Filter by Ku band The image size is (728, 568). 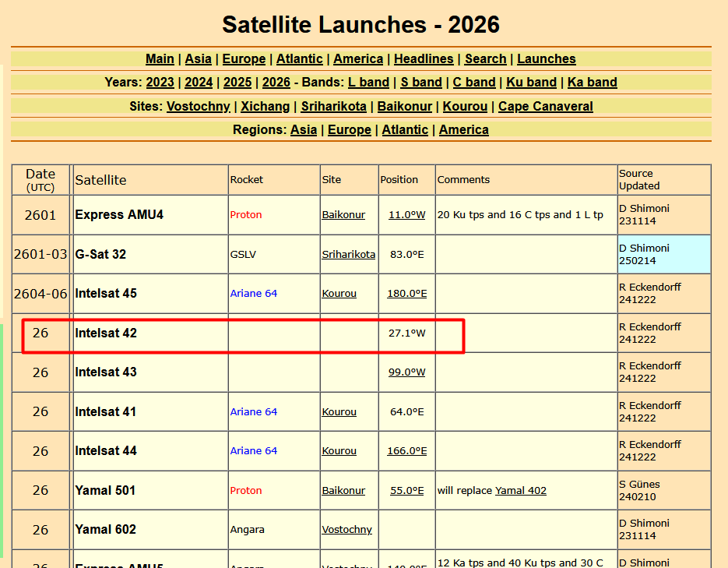click(x=531, y=83)
